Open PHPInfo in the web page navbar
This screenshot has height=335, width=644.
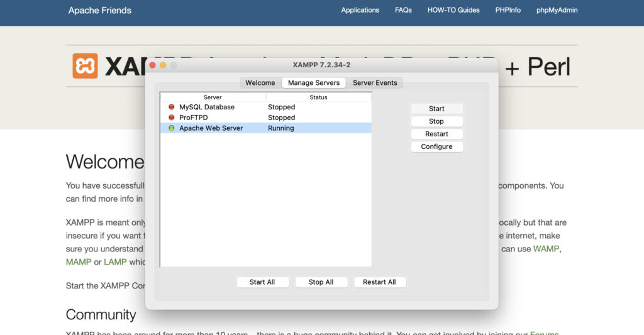pos(508,10)
